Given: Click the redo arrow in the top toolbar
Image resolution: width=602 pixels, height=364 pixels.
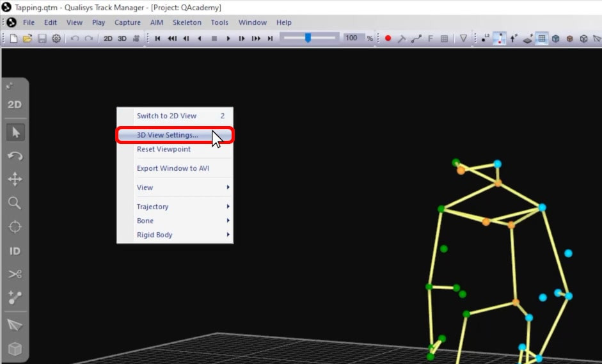Looking at the screenshot, I should coord(89,38).
